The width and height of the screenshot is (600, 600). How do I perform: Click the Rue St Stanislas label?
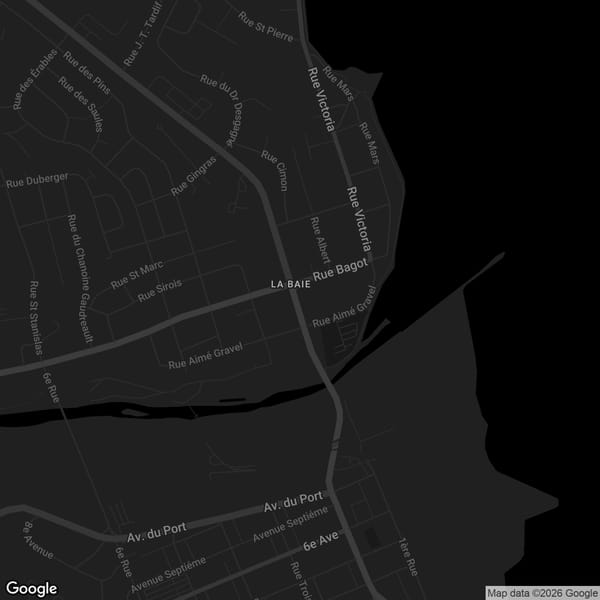(x=37, y=318)
